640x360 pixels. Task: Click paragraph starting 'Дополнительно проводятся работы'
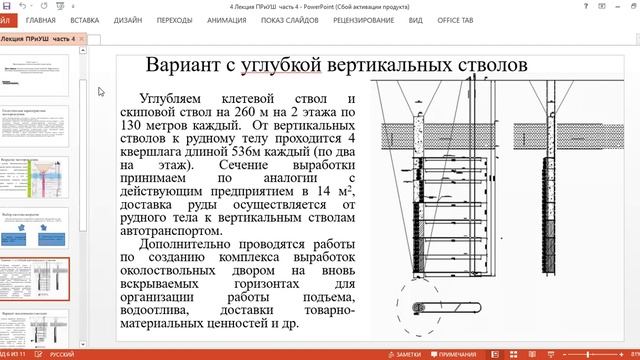238,284
